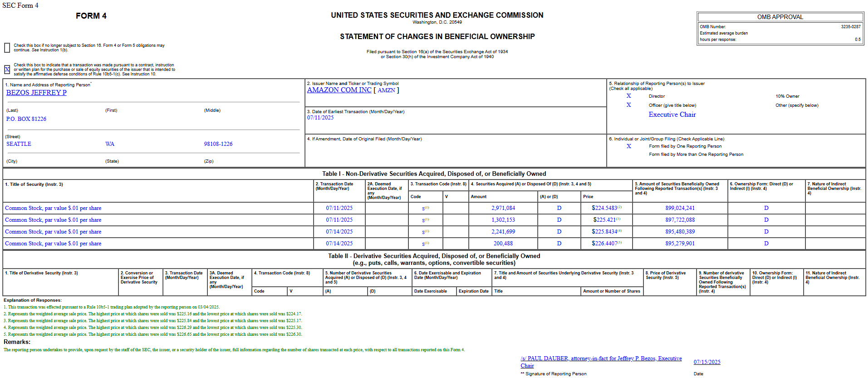Click the 98108-1226 zip code
The height and width of the screenshot is (378, 868).
click(218, 144)
